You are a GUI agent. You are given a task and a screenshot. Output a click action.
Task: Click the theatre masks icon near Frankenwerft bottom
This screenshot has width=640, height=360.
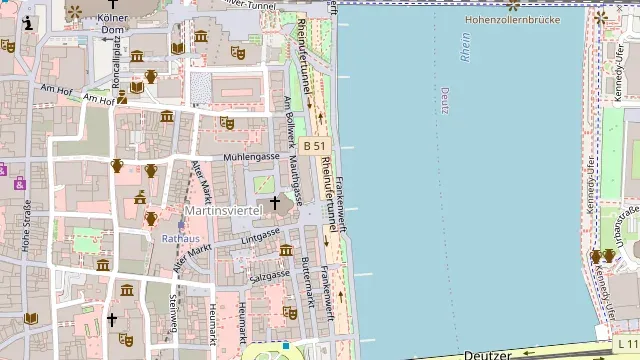(x=290, y=313)
